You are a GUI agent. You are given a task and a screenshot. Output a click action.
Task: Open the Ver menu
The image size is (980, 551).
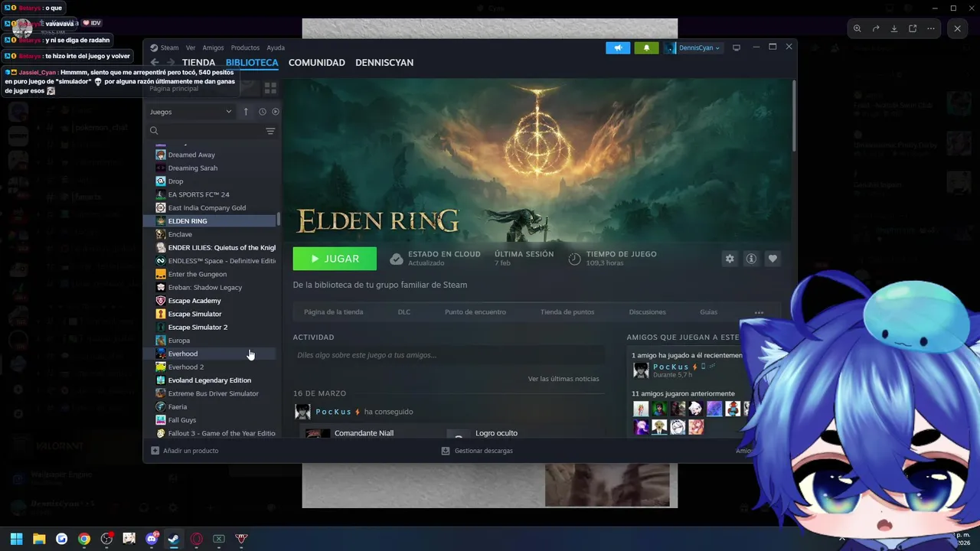coord(191,47)
